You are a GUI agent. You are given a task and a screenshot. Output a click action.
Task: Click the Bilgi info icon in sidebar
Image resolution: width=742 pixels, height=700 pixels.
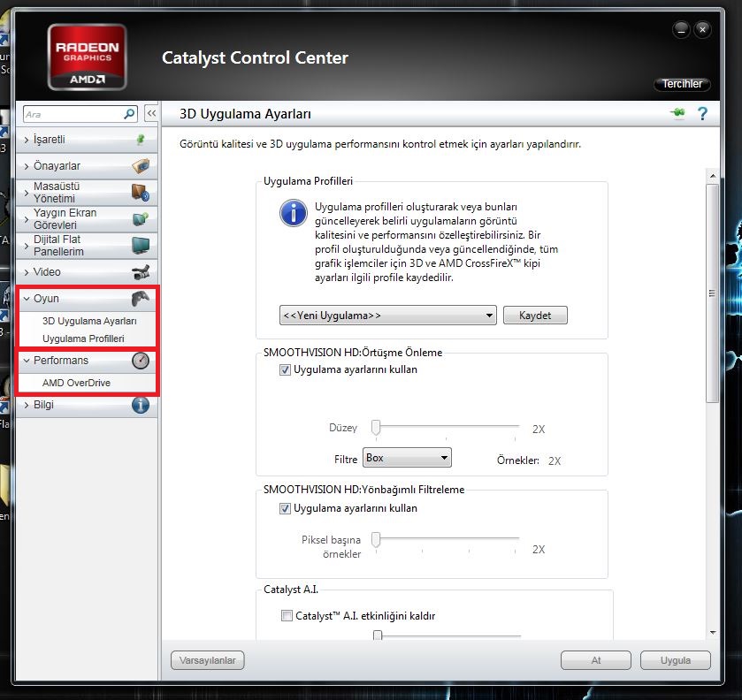click(141, 405)
